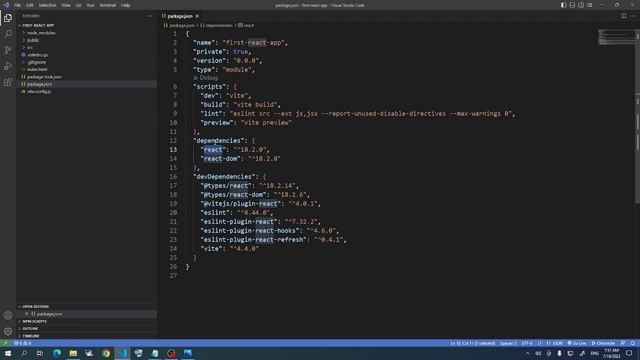Open Source Control view in activity bar
The height and width of the screenshot is (360, 640).
tap(8, 50)
